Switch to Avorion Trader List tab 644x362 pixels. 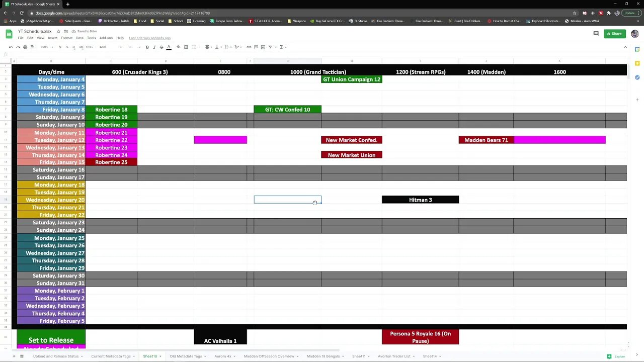pyautogui.click(x=394, y=356)
